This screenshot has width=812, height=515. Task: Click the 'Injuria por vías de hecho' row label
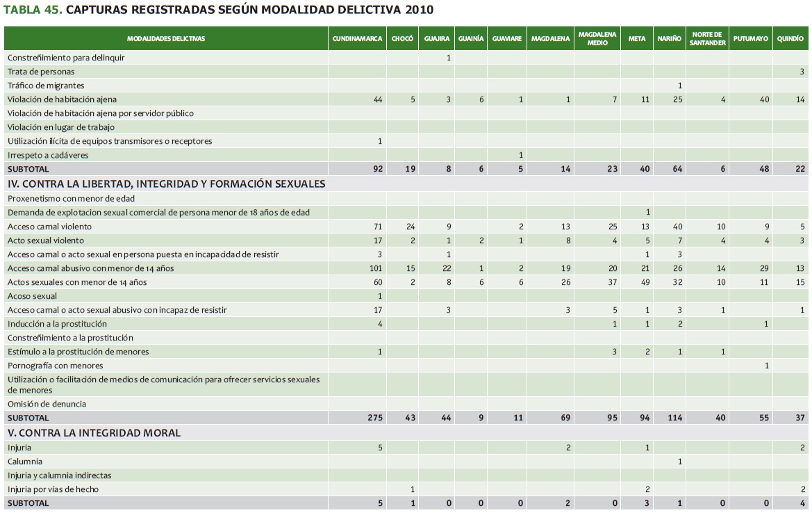pos(53,489)
